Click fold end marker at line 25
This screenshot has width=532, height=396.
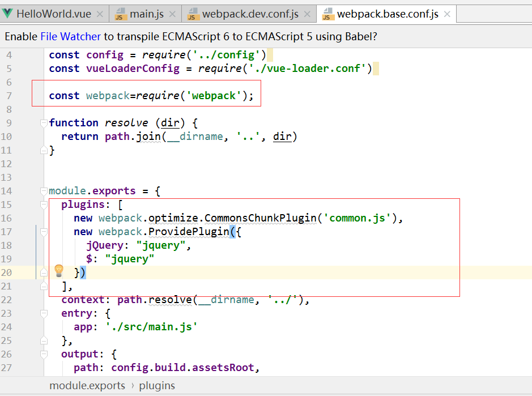44,340
